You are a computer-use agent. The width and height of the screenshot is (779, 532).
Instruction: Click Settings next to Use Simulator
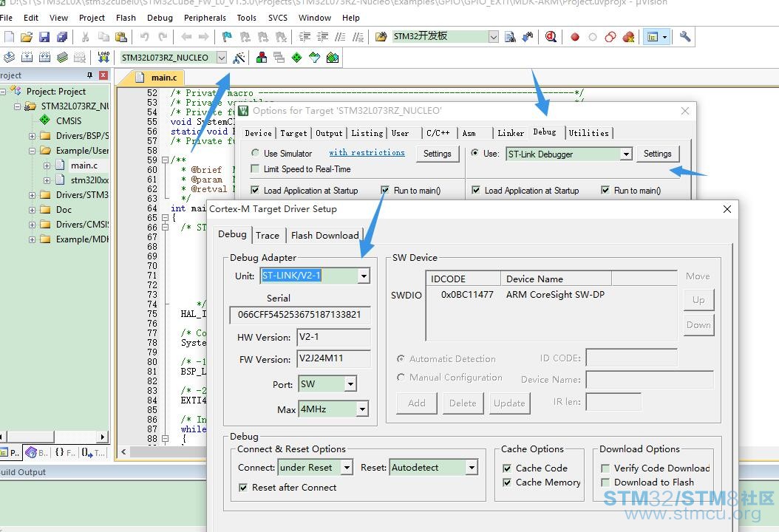(x=438, y=154)
